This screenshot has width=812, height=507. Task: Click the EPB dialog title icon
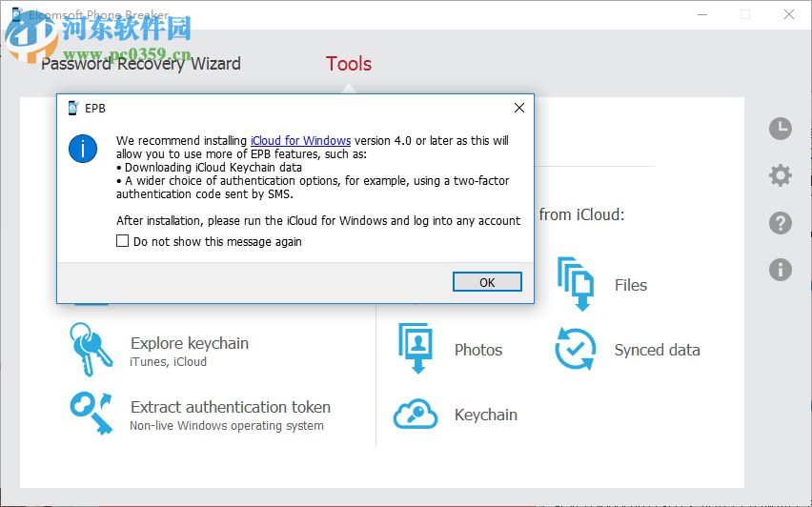[73, 109]
